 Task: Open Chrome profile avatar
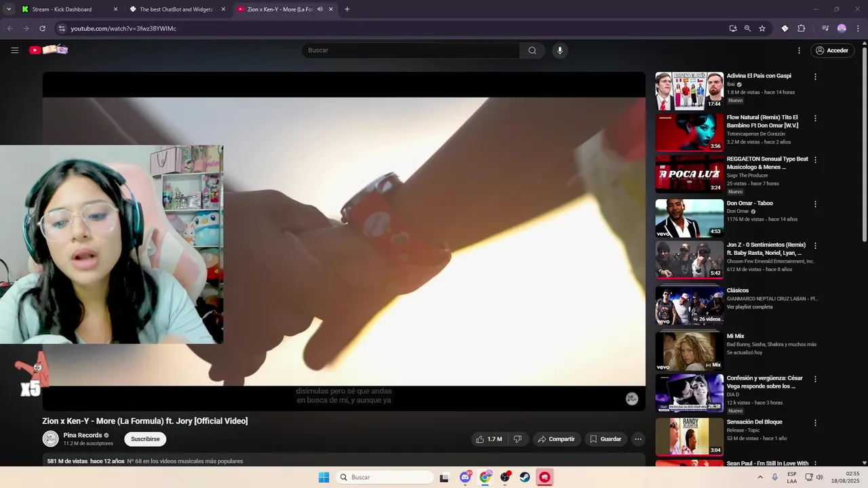[x=842, y=28]
